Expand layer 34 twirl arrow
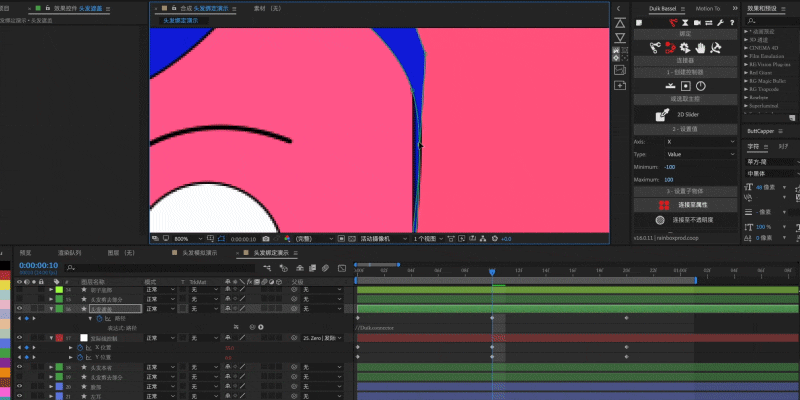This screenshot has width=800, height=400. tap(51, 289)
